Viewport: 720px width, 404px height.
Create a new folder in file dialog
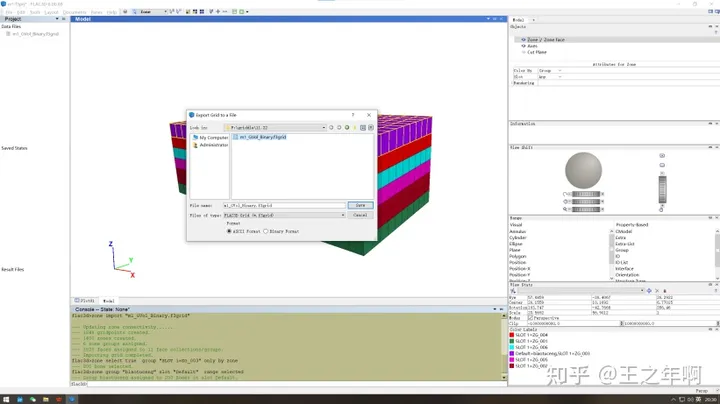point(354,128)
